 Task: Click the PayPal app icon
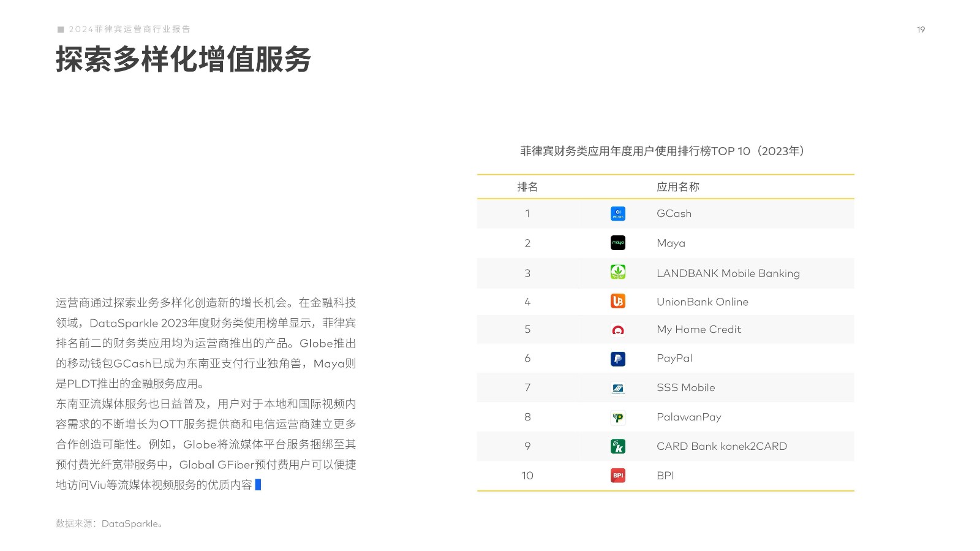(618, 359)
